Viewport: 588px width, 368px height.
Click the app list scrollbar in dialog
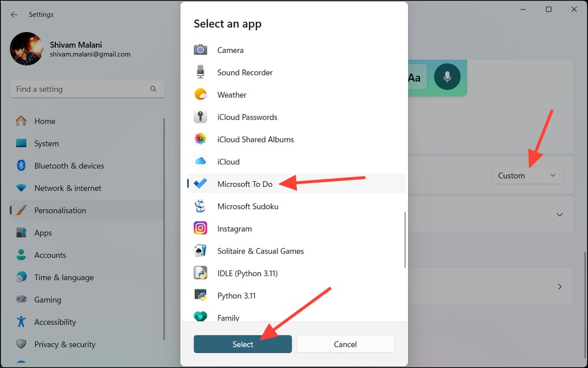(405, 240)
